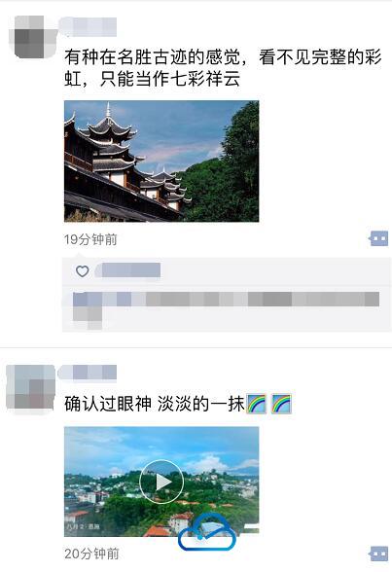Select the post text 有种在名胜古迹的感觉

[x=153, y=57]
